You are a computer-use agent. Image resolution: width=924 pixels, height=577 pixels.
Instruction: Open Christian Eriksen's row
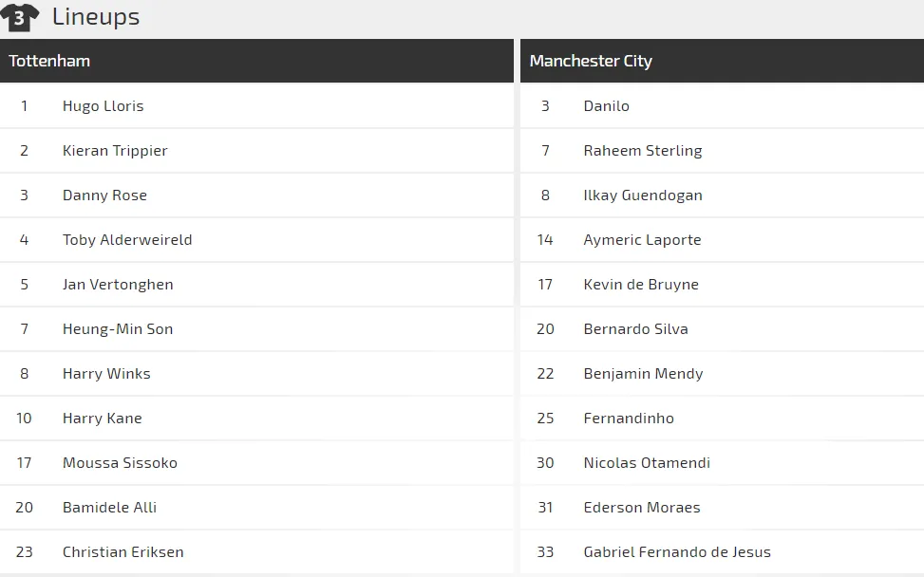124,551
